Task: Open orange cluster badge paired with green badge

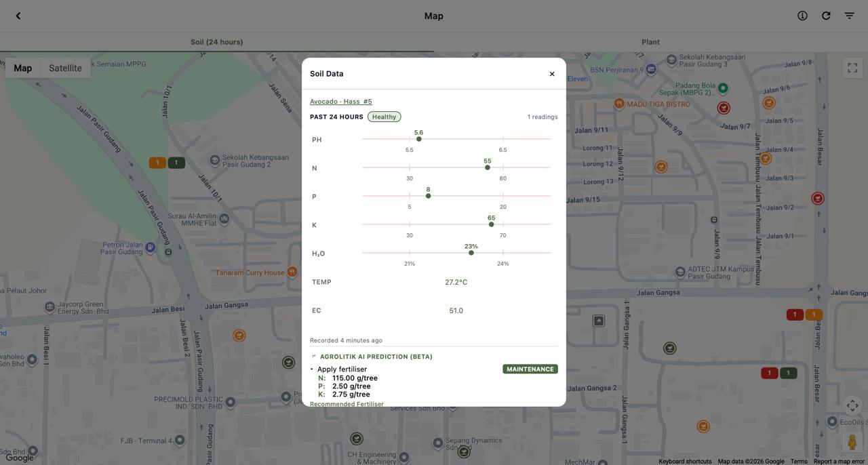Action: pos(157,163)
